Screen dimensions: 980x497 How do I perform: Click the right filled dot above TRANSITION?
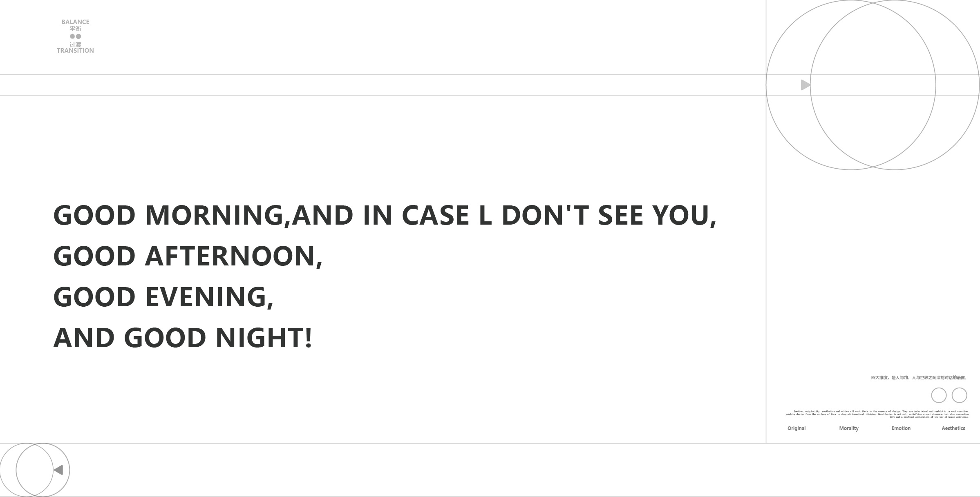(x=78, y=36)
